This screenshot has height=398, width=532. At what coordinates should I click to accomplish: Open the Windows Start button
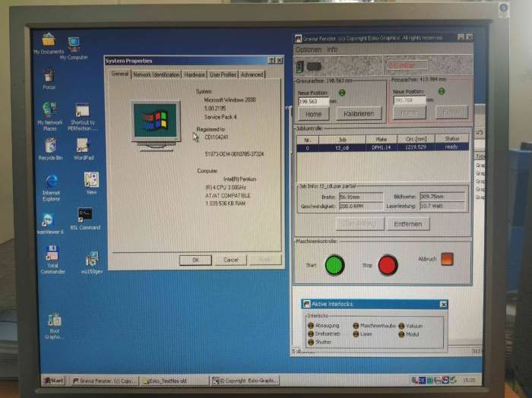(54, 381)
